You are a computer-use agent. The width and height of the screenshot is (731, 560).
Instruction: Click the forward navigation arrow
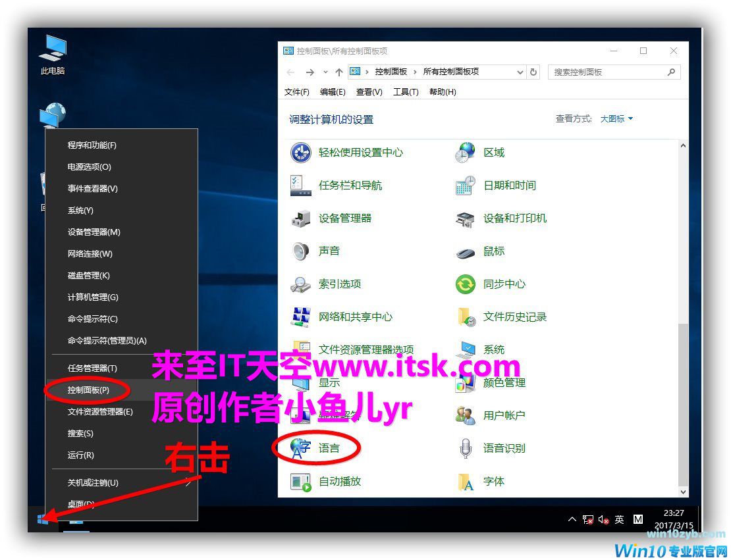coord(310,72)
